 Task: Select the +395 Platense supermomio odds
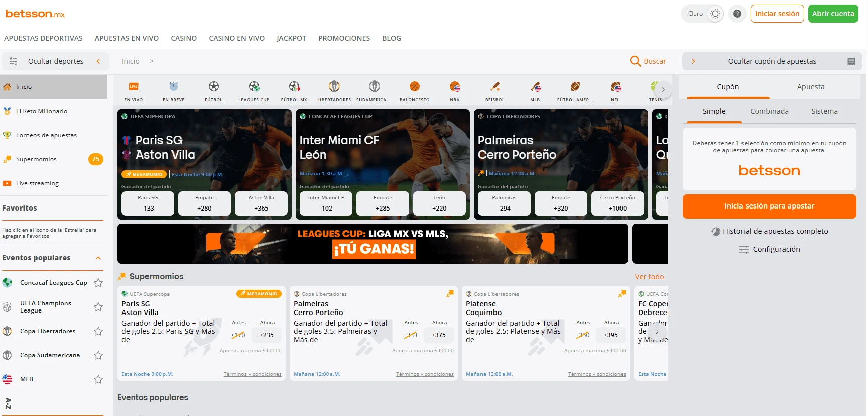coord(611,335)
